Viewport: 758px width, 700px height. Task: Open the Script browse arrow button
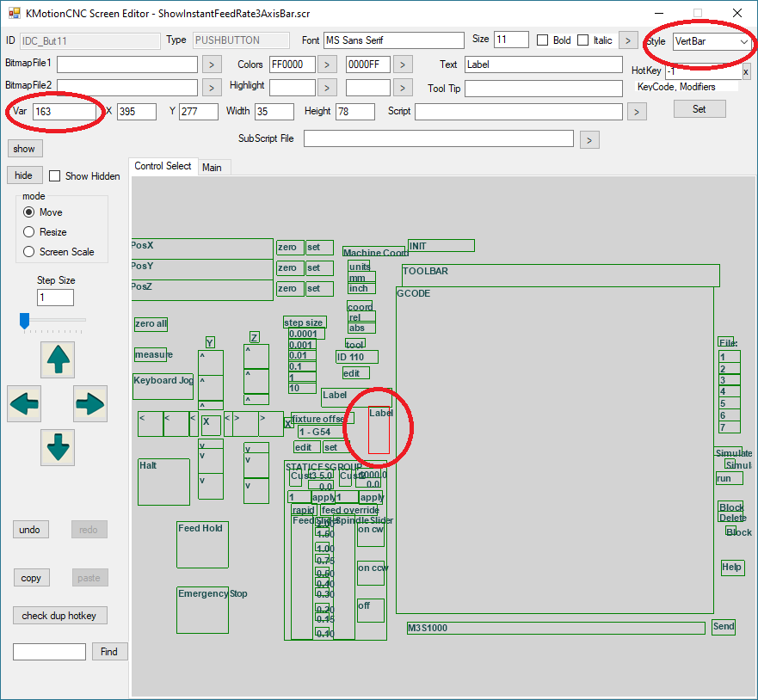coord(637,112)
